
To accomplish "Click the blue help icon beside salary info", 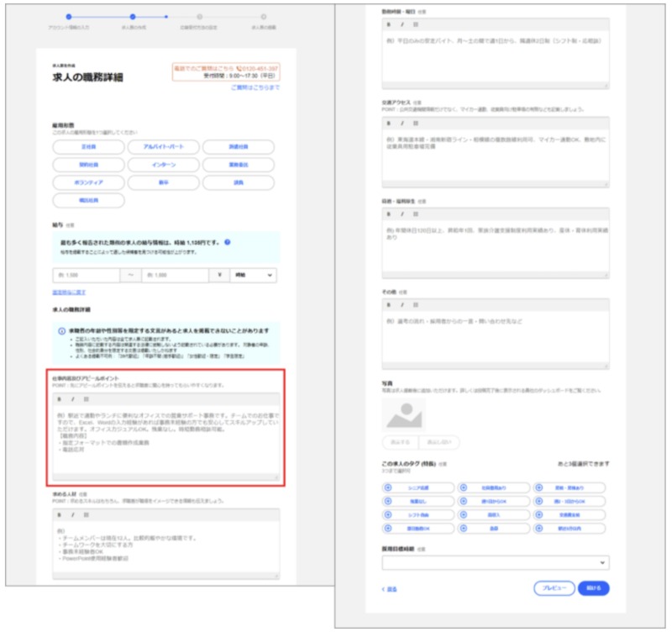I will click(228, 244).
